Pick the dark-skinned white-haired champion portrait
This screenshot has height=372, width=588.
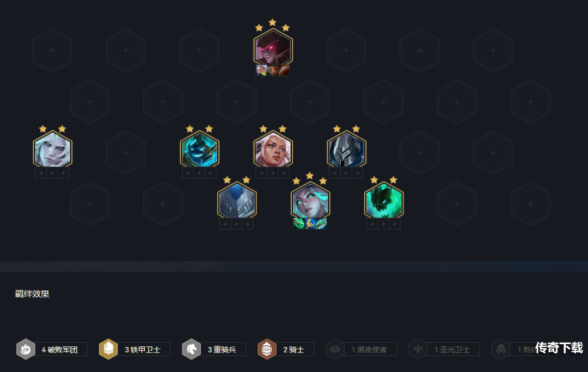pyautogui.click(x=273, y=149)
